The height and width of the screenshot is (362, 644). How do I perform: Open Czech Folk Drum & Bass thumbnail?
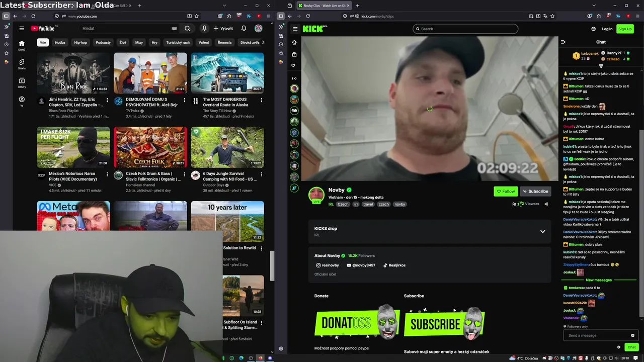(150, 147)
